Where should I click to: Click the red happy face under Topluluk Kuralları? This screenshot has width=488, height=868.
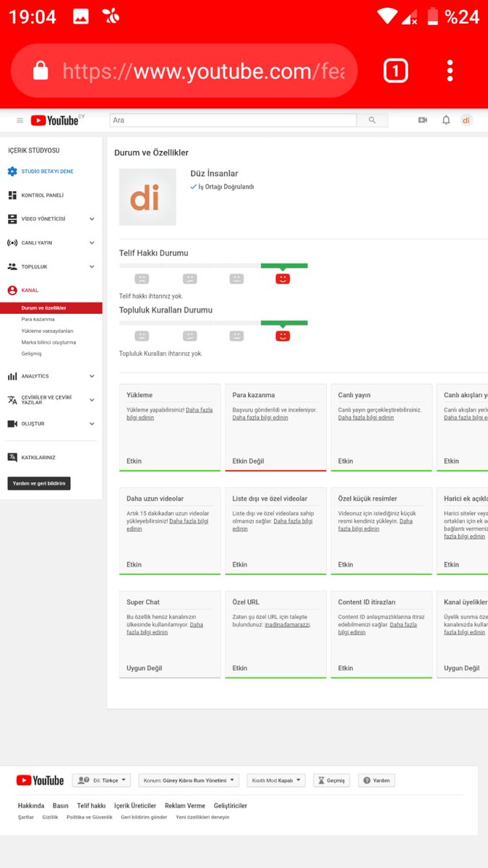coord(283,336)
